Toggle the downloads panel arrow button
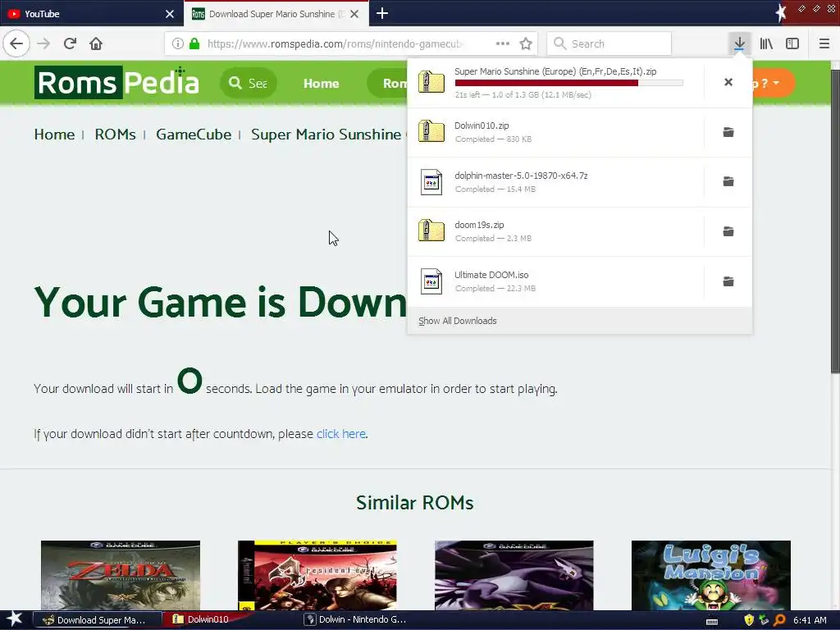The width and height of the screenshot is (840, 630). [739, 43]
